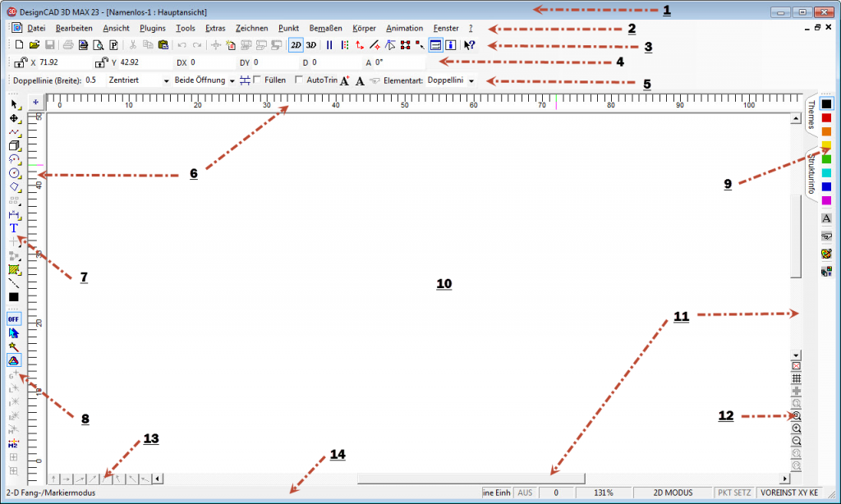
Task: Enable the Füllen checkbox
Action: pyautogui.click(x=258, y=80)
